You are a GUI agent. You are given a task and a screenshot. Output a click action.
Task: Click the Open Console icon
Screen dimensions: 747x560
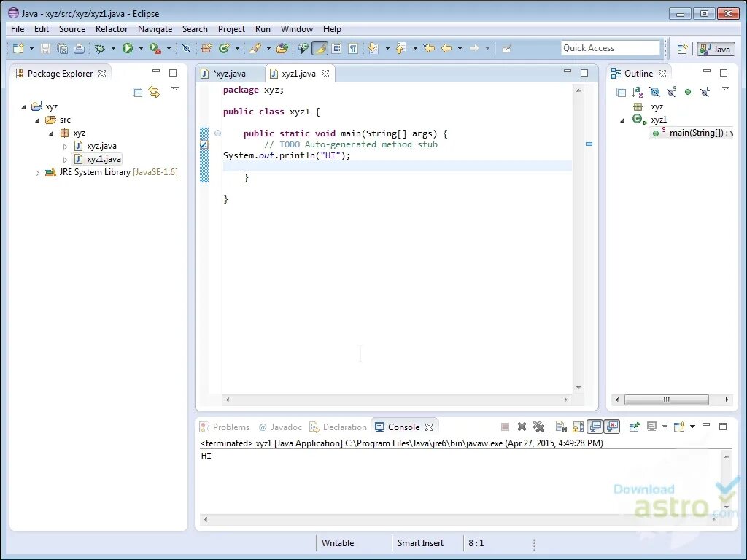[679, 427]
